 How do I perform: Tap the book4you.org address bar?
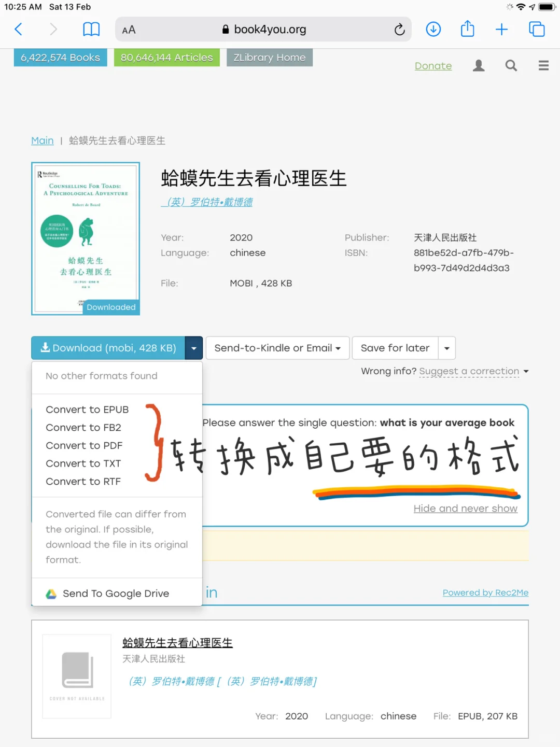coord(263,30)
